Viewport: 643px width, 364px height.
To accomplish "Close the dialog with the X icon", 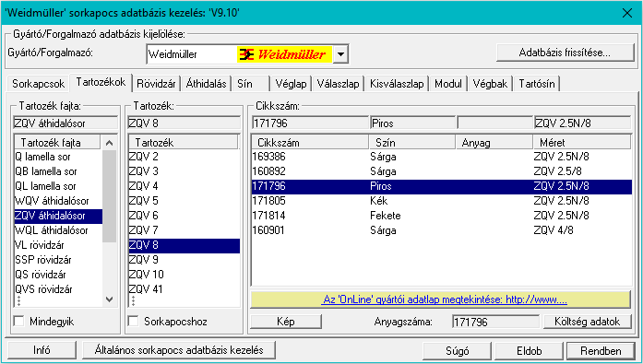I will click(627, 13).
